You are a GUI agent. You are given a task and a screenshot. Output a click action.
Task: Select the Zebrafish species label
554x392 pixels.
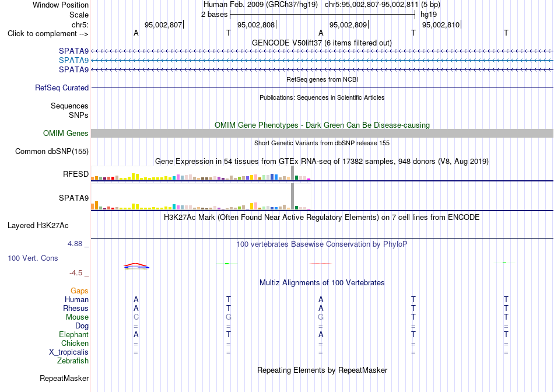[73, 361]
